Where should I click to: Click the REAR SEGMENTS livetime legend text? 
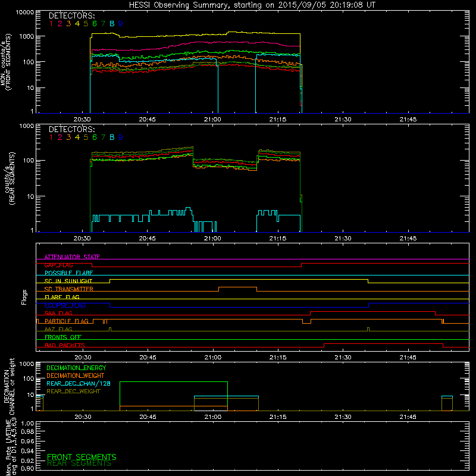[x=79, y=464]
